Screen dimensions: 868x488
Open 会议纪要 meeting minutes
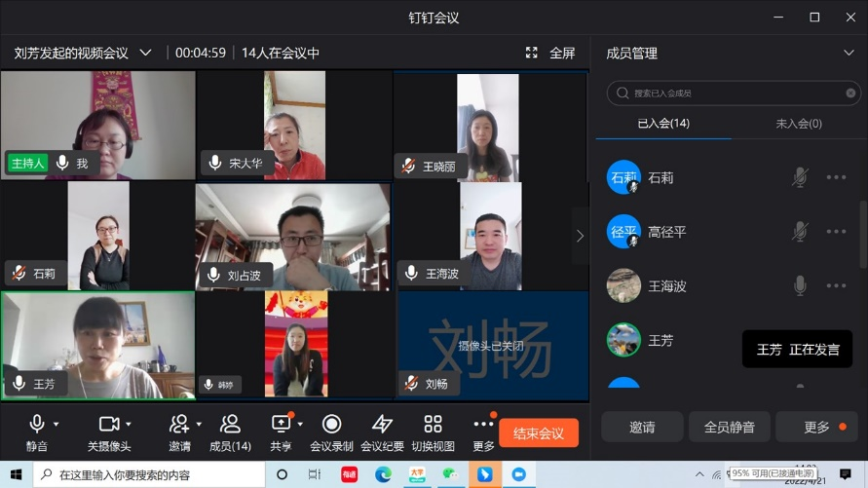[382, 432]
